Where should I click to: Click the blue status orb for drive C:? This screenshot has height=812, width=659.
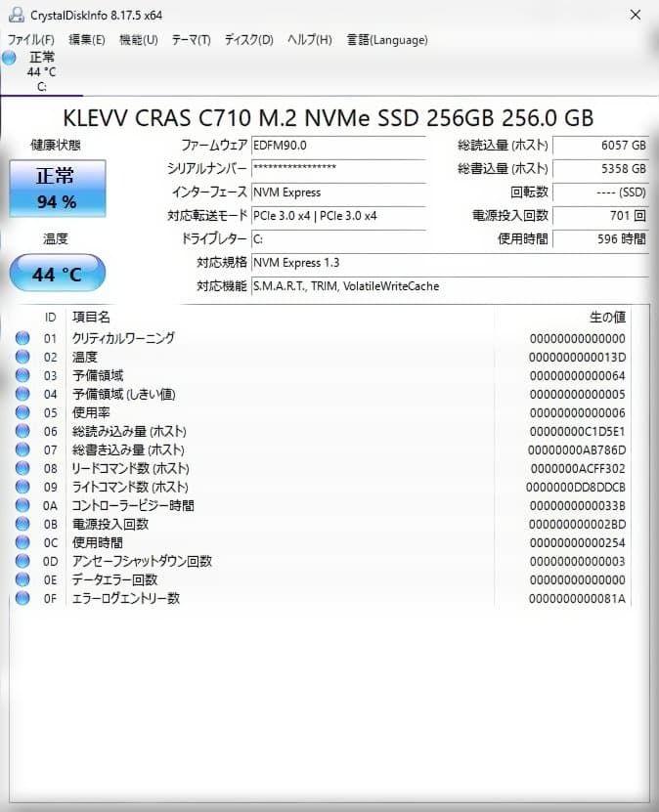tap(9, 58)
